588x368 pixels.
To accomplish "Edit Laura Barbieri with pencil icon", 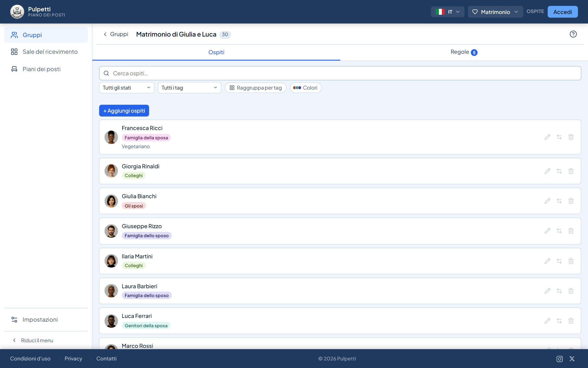I will point(547,291).
